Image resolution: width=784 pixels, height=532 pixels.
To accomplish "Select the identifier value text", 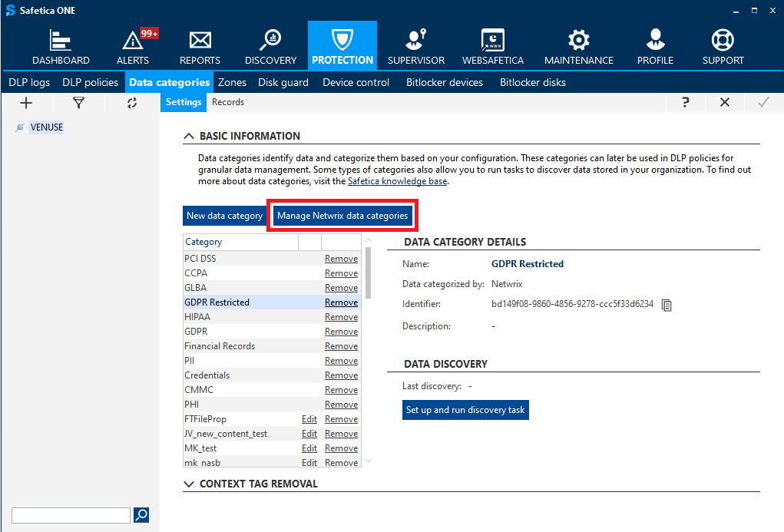I will tap(573, 304).
